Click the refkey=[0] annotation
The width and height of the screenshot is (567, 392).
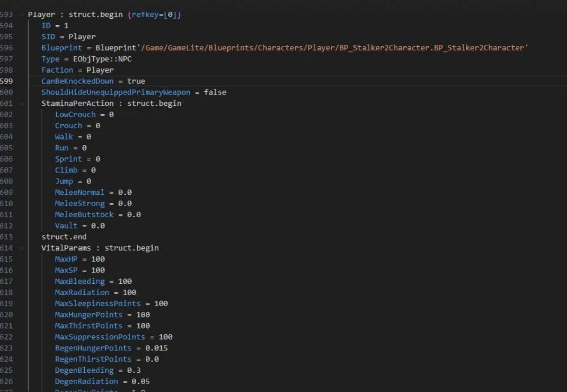click(154, 15)
